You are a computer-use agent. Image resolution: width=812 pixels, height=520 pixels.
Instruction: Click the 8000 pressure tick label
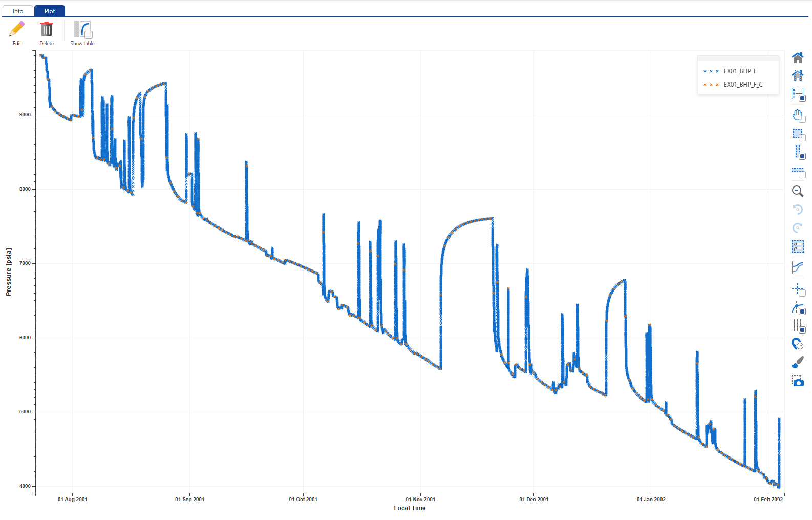tap(25, 189)
